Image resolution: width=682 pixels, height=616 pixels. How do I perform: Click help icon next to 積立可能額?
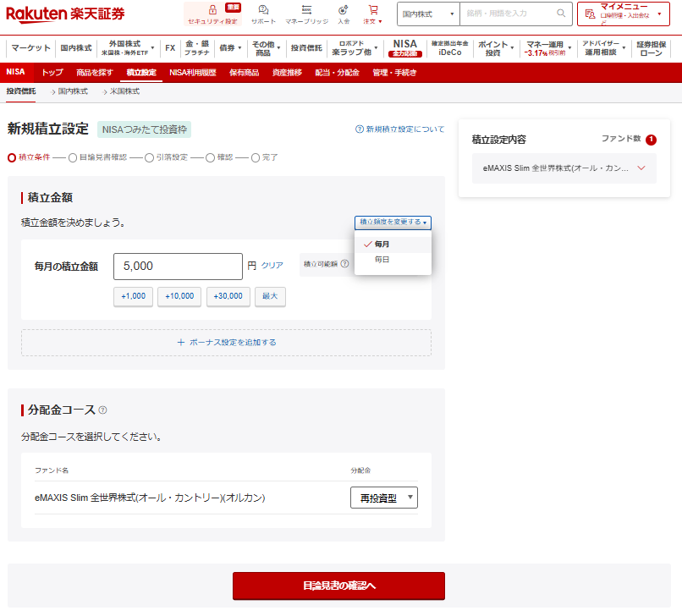[x=344, y=264]
